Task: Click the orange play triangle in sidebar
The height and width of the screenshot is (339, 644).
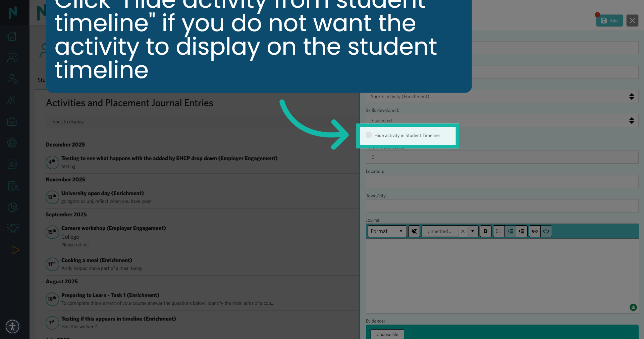Action: click(15, 250)
